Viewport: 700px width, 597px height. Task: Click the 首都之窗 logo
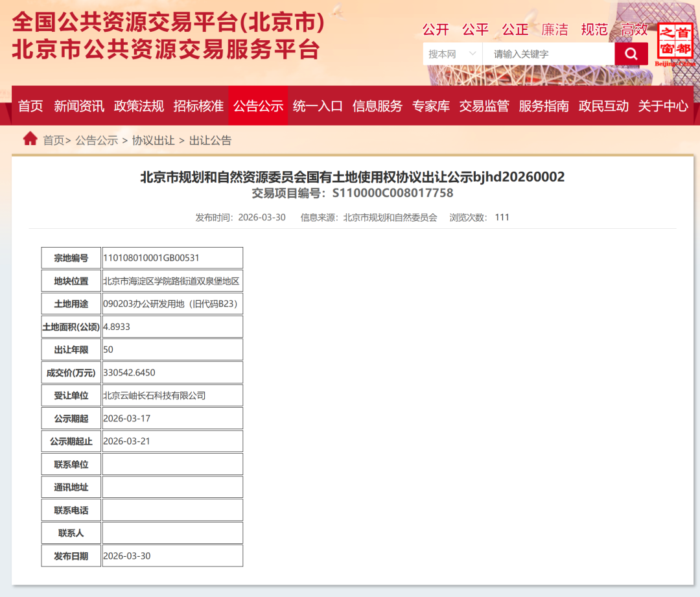(675, 43)
